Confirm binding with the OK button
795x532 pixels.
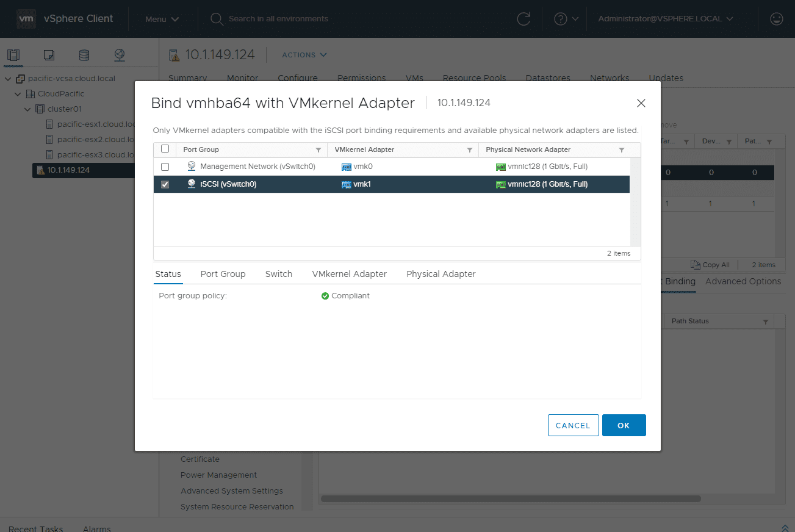624,425
